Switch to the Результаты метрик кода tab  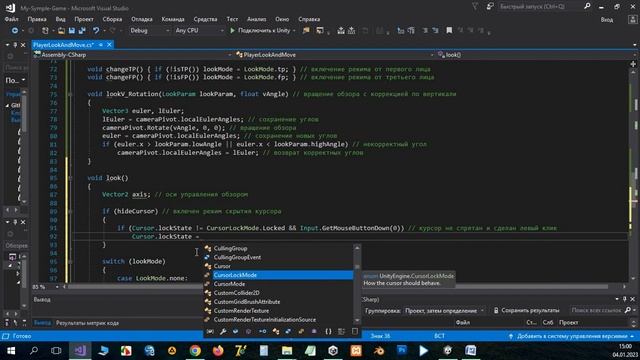point(87,323)
